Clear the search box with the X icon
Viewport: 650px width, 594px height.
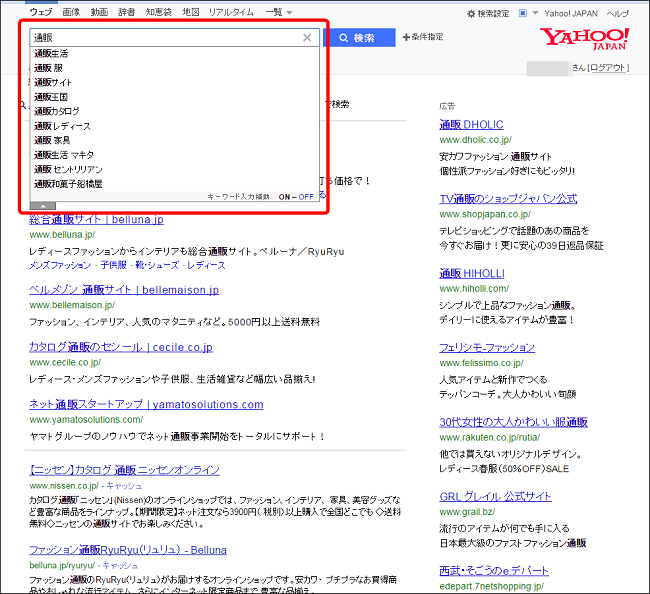(307, 38)
